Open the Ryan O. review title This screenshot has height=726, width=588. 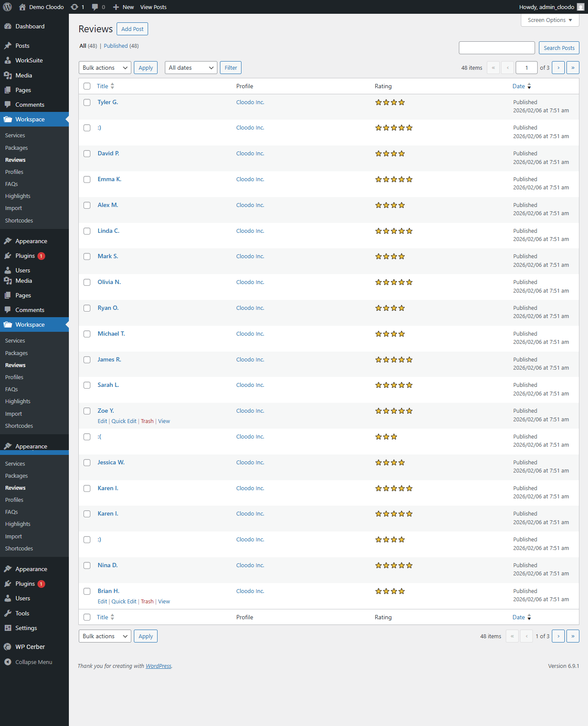coord(108,308)
